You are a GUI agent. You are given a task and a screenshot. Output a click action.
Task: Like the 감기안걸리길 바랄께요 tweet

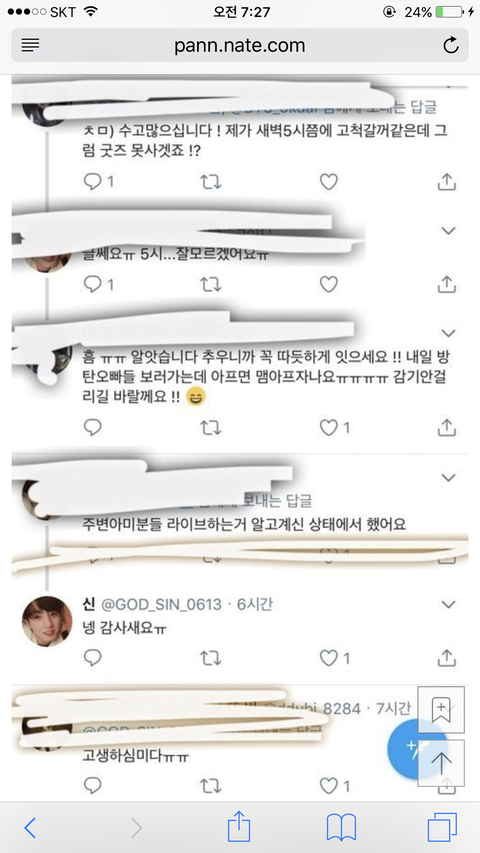[x=329, y=428]
